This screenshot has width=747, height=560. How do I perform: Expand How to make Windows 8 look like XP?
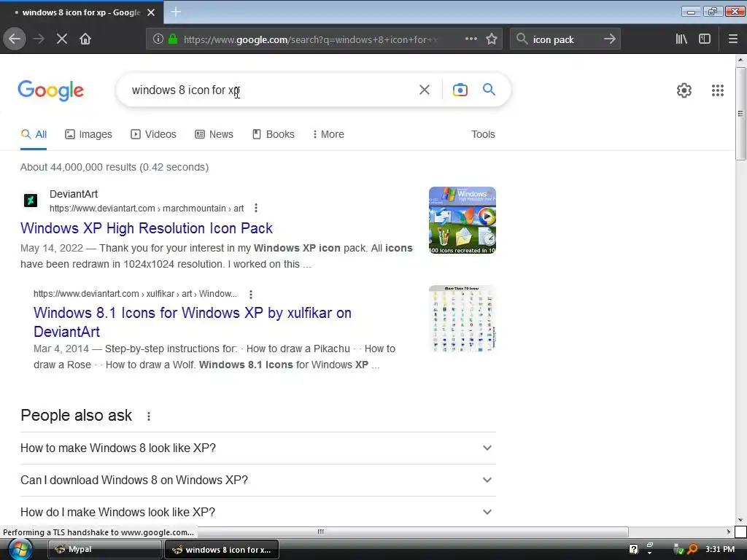point(258,448)
